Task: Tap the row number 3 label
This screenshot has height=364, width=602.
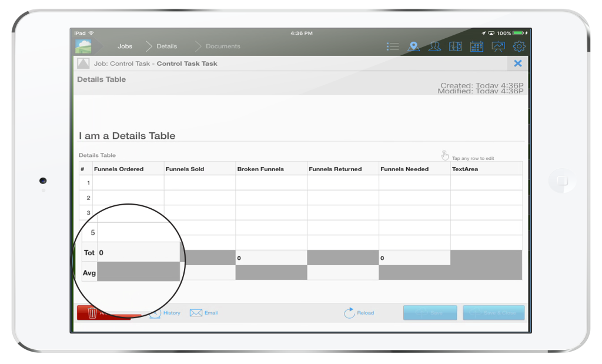Action: pos(88,212)
